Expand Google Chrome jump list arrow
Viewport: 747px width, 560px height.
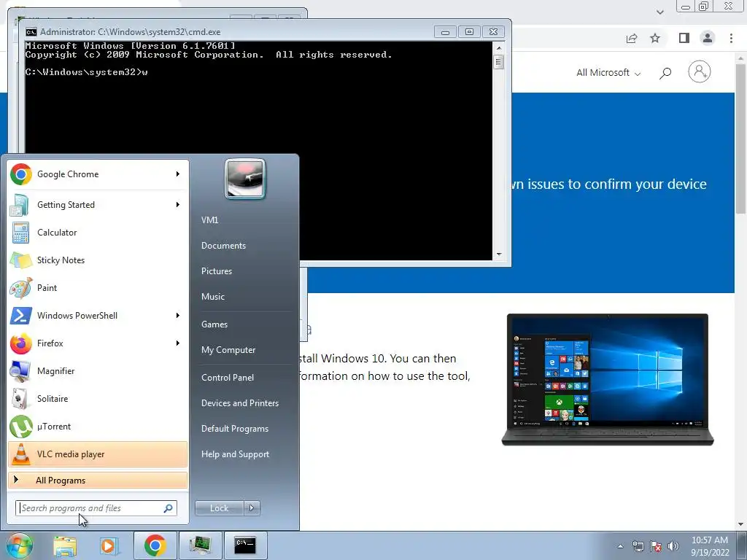click(178, 174)
